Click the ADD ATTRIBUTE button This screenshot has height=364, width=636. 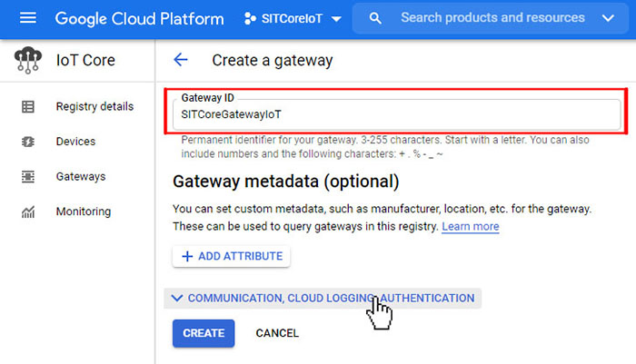(x=231, y=256)
